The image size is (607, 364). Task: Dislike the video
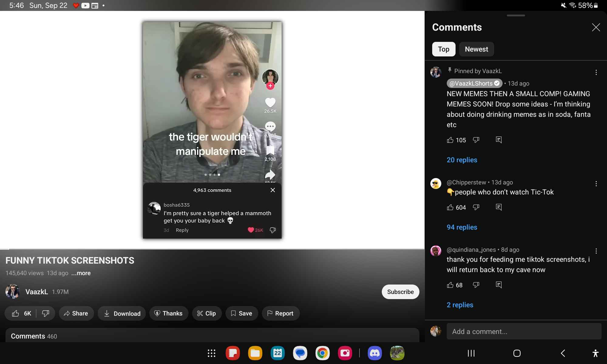(46, 313)
